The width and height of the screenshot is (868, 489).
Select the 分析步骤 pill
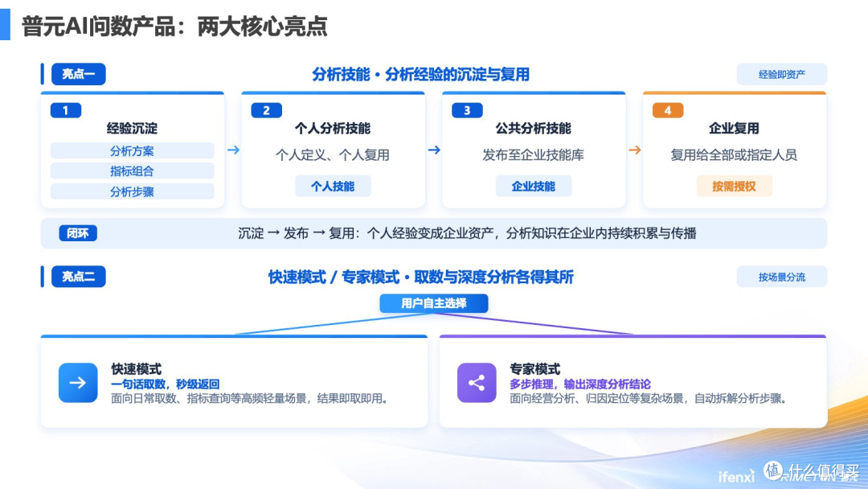pos(133,191)
